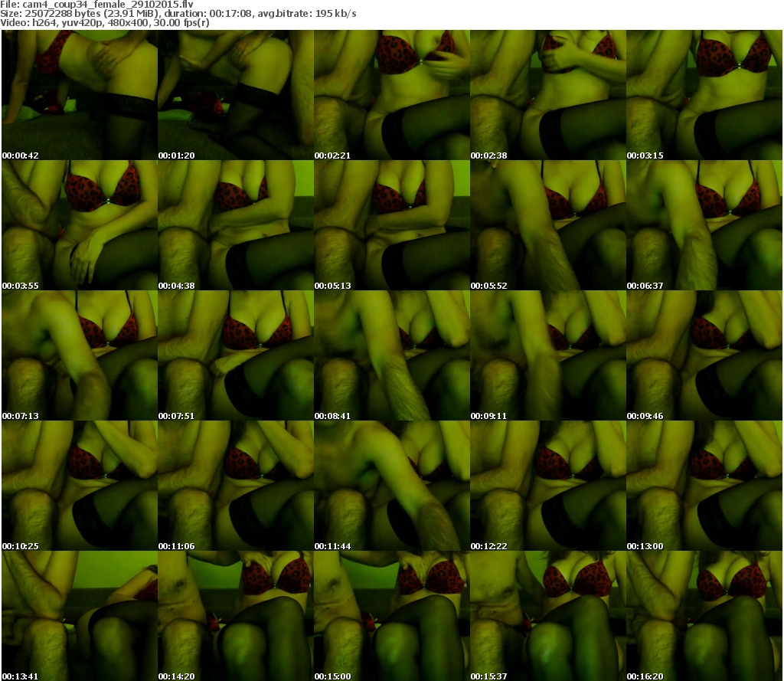Select the thumbnail stamped 00:01:20

pos(236,95)
